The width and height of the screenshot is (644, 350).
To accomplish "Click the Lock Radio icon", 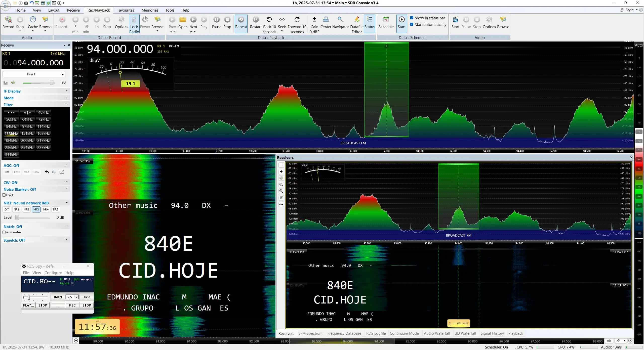I will tap(134, 20).
